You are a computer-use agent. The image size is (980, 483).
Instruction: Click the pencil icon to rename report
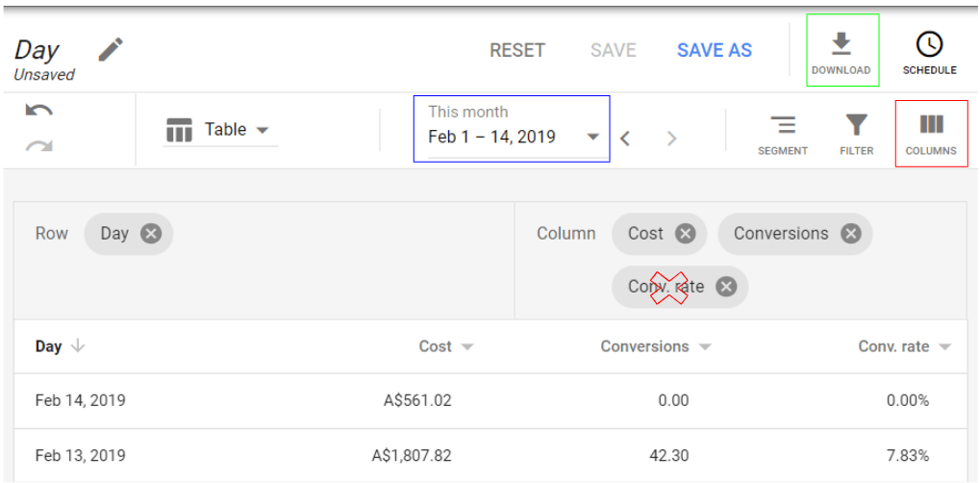112,49
